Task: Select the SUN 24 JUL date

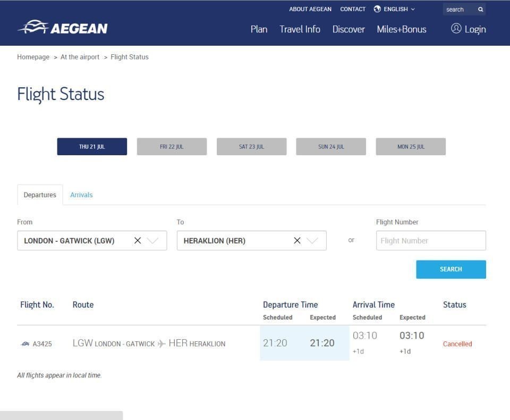Action: point(331,147)
